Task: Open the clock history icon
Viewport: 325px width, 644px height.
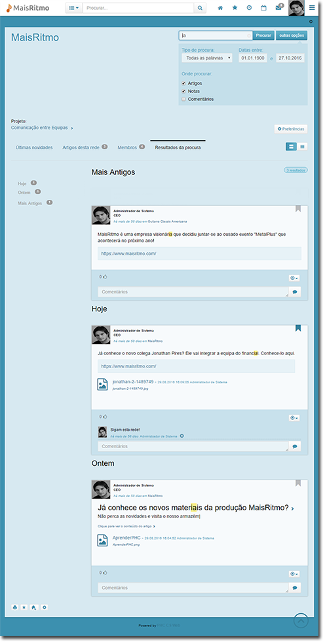Action: tap(249, 8)
